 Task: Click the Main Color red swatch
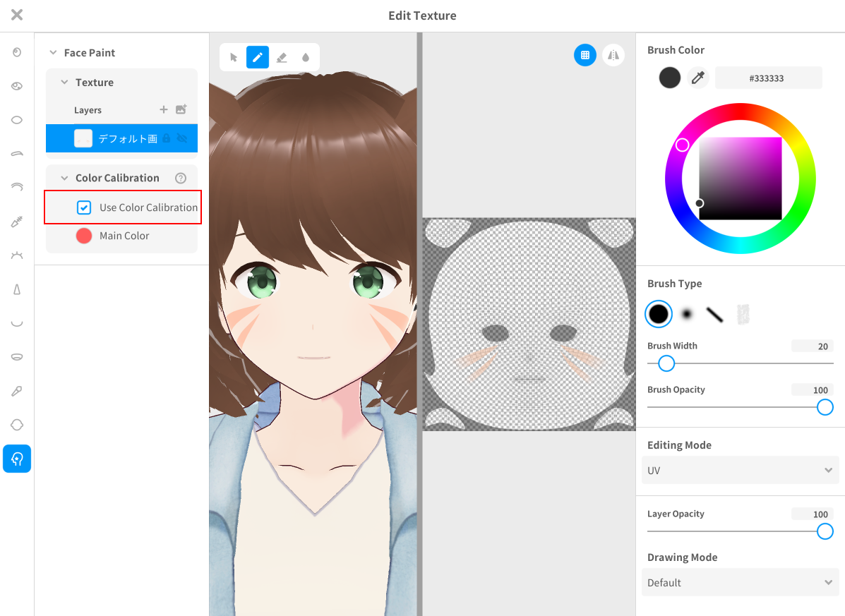(84, 236)
